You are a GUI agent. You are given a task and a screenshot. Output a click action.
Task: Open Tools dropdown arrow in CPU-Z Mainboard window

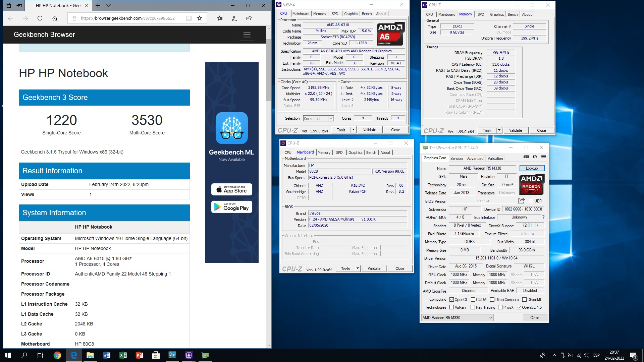(358, 268)
